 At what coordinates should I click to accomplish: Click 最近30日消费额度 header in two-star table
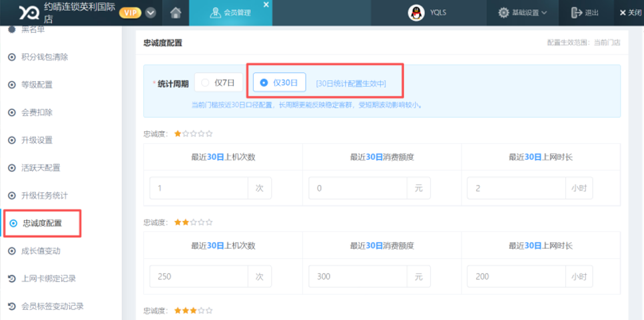click(x=382, y=245)
